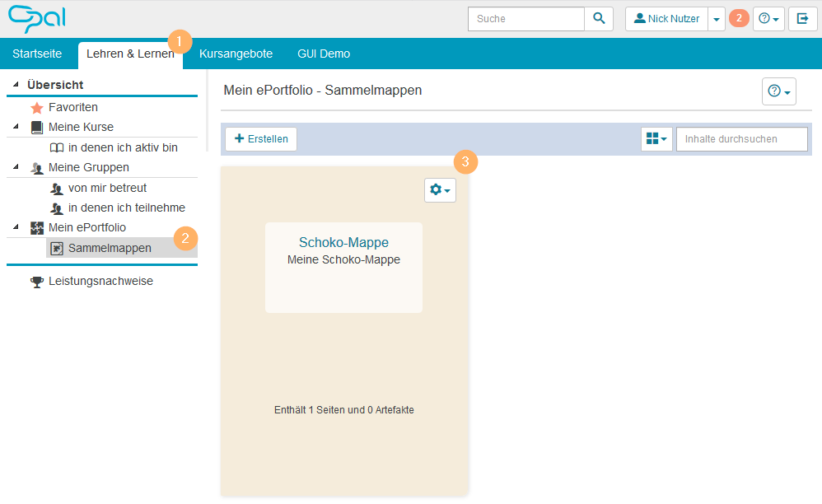Click the Leistungsnachweise trophy icon
822x504 pixels.
(36, 282)
